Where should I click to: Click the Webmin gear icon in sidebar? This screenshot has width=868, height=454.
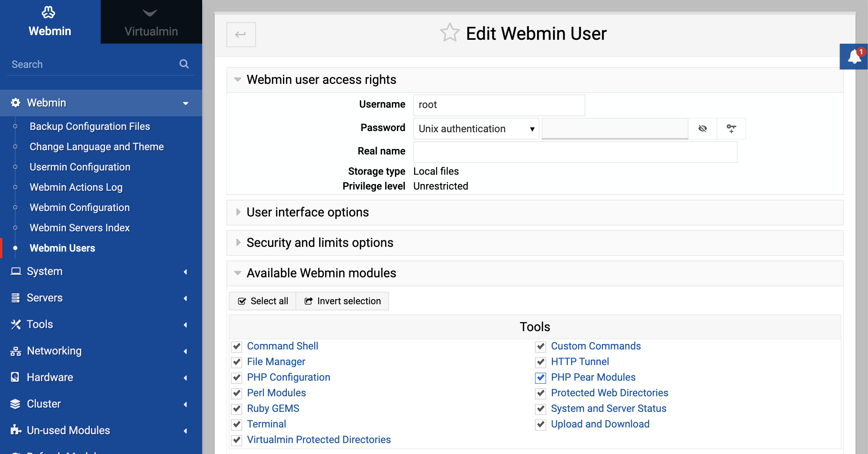pyautogui.click(x=16, y=103)
